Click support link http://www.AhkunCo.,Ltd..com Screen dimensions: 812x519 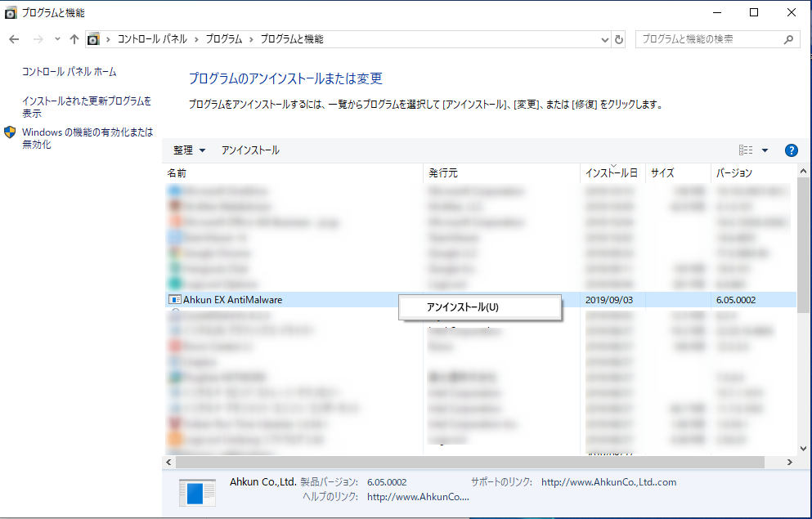pos(608,482)
